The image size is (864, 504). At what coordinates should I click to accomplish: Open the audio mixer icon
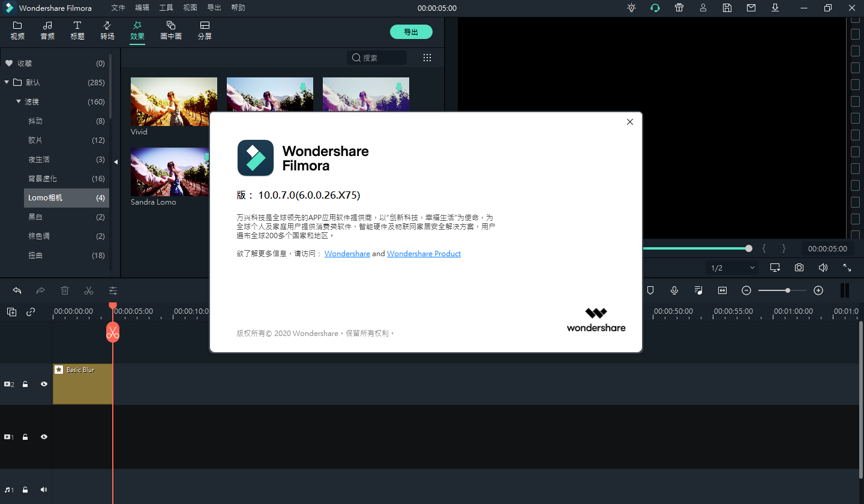point(698,290)
